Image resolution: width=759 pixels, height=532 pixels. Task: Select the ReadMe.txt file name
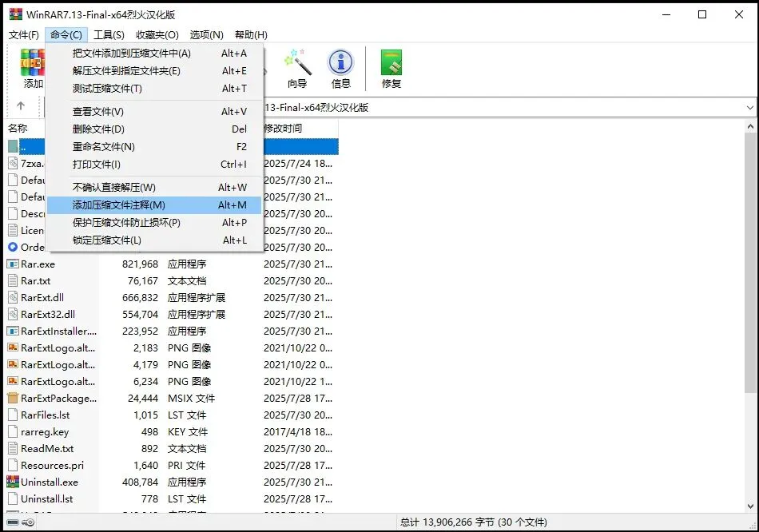click(47, 448)
